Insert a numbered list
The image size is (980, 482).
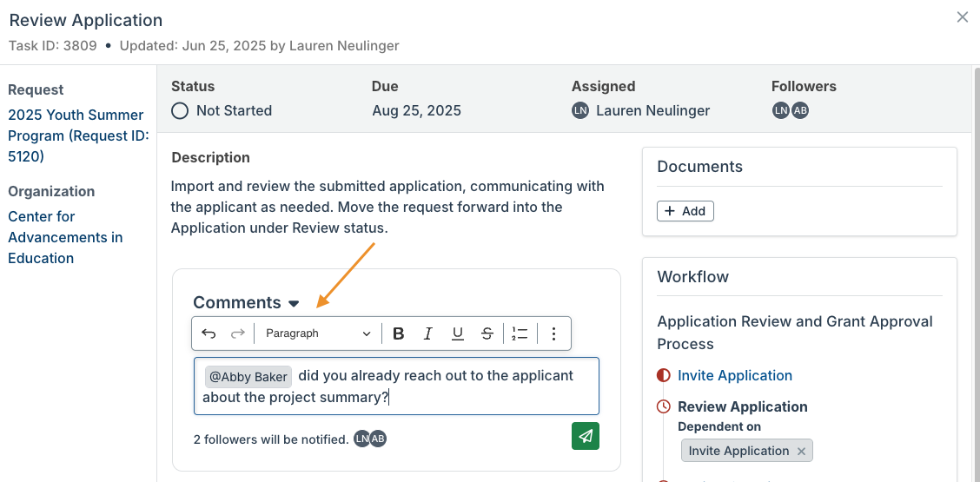coord(520,333)
